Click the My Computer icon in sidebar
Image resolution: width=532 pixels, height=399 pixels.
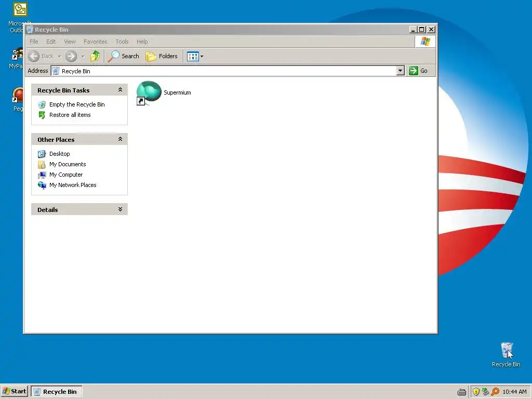click(x=42, y=175)
